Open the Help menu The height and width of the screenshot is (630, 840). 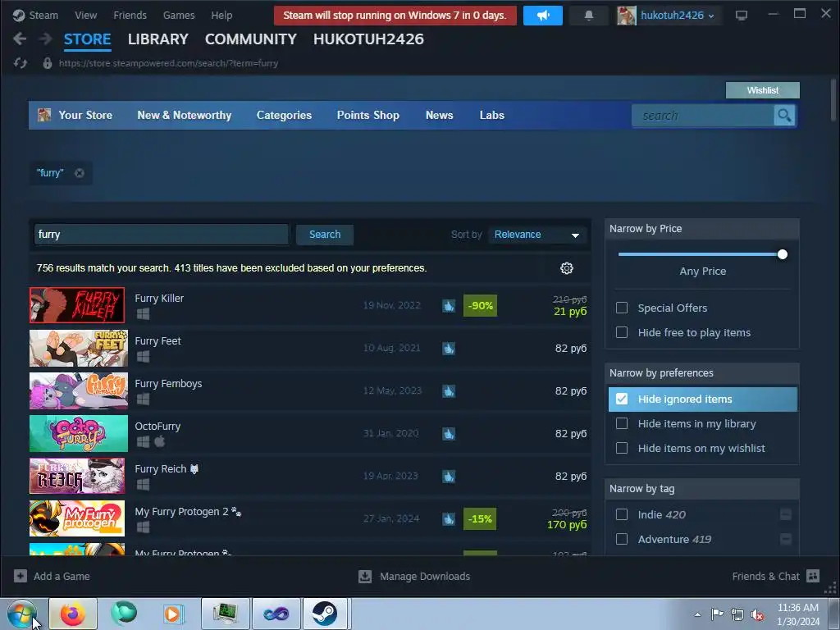(221, 16)
